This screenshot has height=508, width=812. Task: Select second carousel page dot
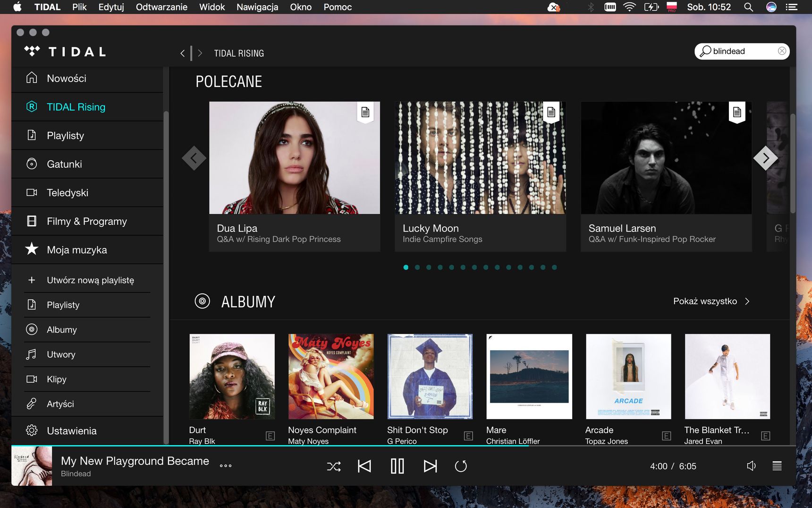point(417,267)
